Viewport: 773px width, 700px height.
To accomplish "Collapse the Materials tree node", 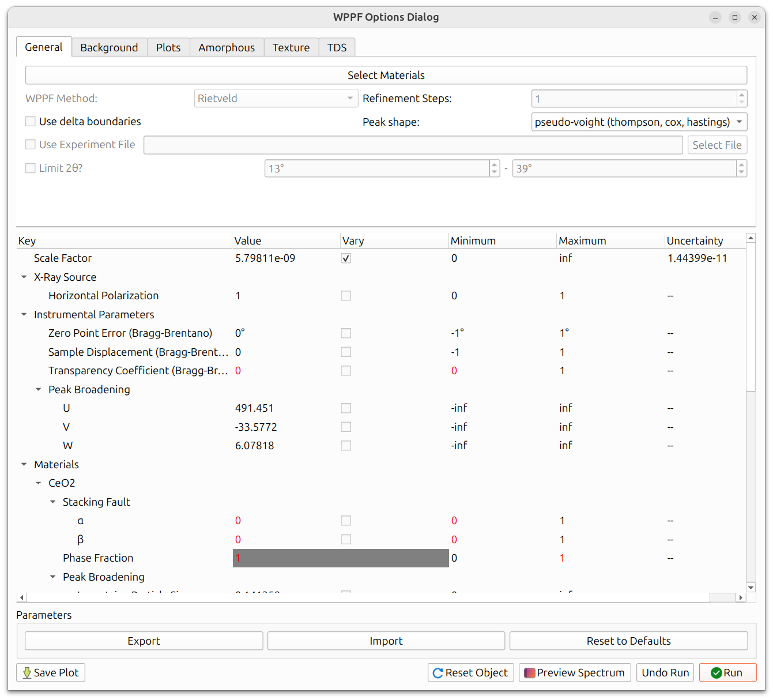I will pyautogui.click(x=24, y=465).
